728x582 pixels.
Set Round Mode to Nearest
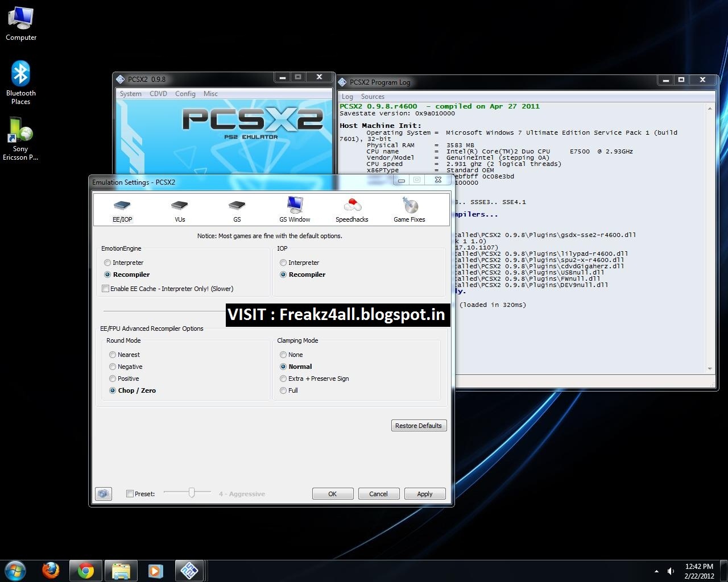(113, 354)
